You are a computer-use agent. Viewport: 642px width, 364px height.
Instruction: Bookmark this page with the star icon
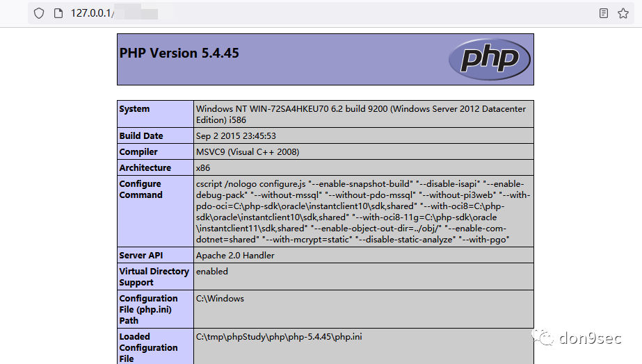click(623, 13)
